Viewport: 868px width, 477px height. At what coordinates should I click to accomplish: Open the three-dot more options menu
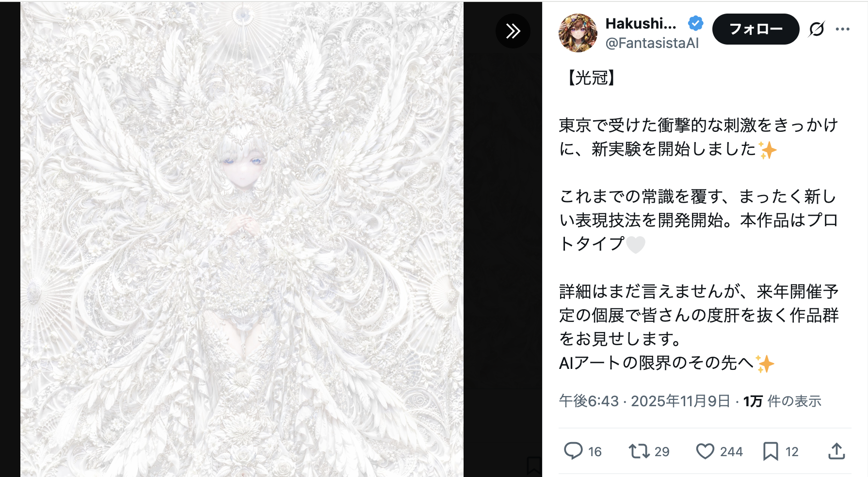click(x=843, y=30)
